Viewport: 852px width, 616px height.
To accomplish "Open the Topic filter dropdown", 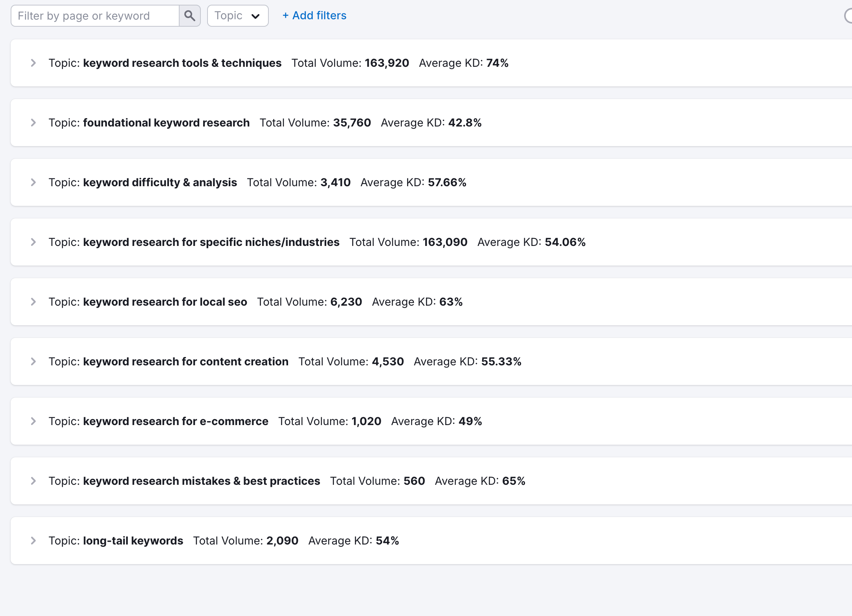I will tap(237, 16).
